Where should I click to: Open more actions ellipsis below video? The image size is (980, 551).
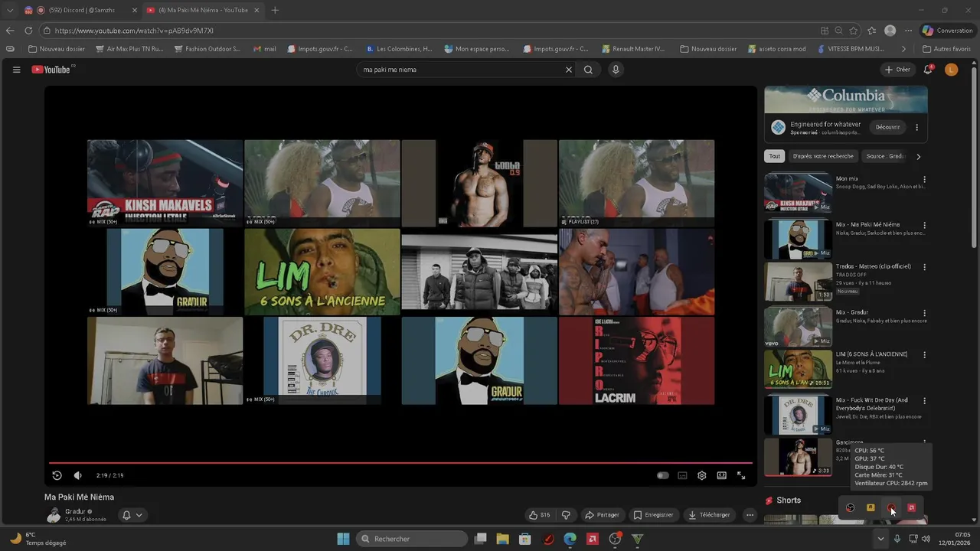[x=750, y=515]
